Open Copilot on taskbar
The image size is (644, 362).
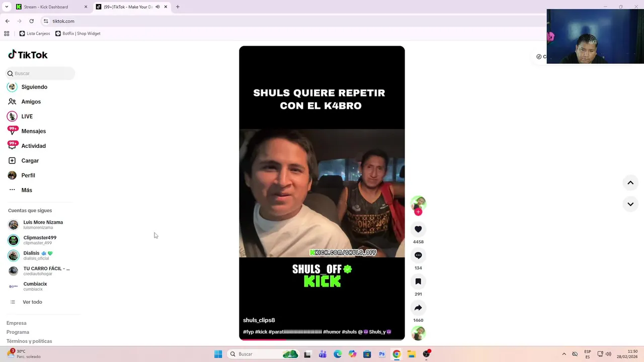(x=352, y=354)
